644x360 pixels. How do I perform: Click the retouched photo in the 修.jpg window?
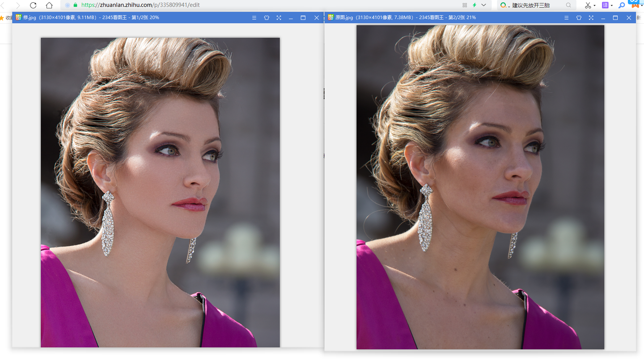(x=160, y=192)
